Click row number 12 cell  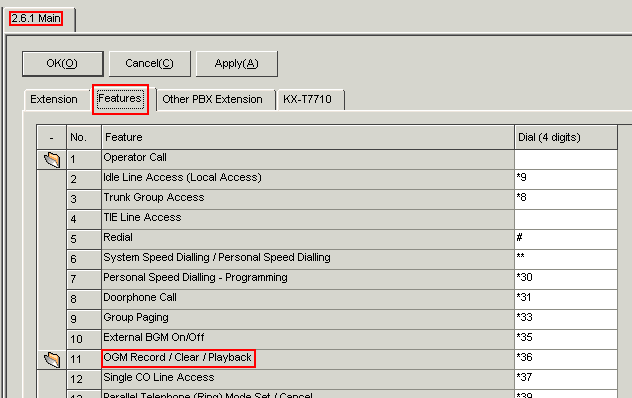[x=84, y=379]
